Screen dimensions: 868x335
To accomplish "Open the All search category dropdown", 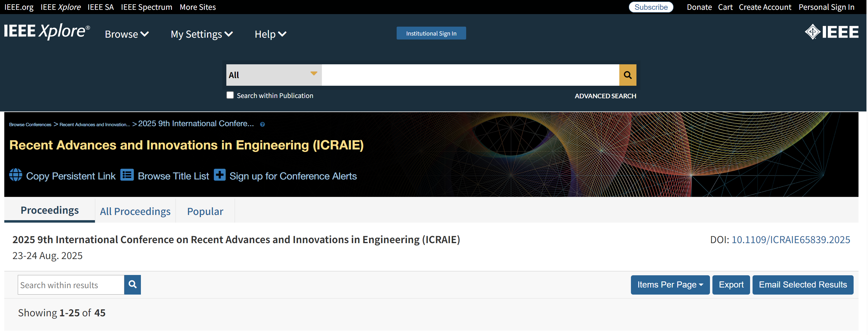I will 273,75.
